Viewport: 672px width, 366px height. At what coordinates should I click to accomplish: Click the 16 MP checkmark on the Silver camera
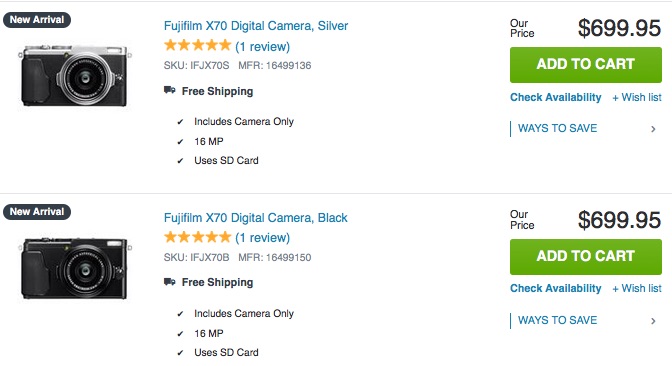180,142
